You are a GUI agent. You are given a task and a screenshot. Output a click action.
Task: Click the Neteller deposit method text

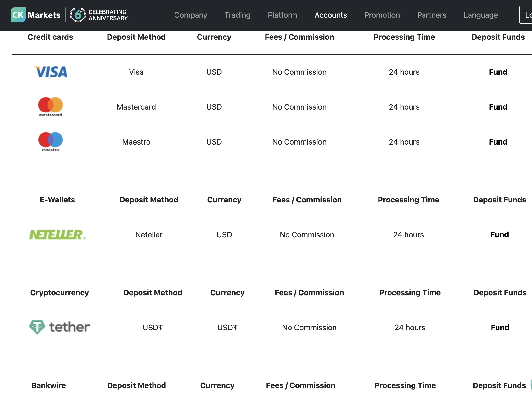(x=149, y=235)
